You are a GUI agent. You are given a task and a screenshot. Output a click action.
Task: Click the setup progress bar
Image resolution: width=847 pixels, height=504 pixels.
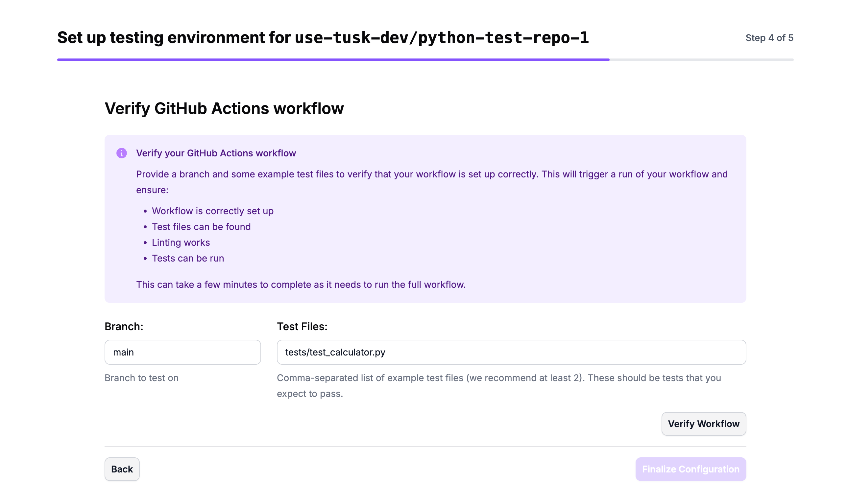click(x=425, y=60)
